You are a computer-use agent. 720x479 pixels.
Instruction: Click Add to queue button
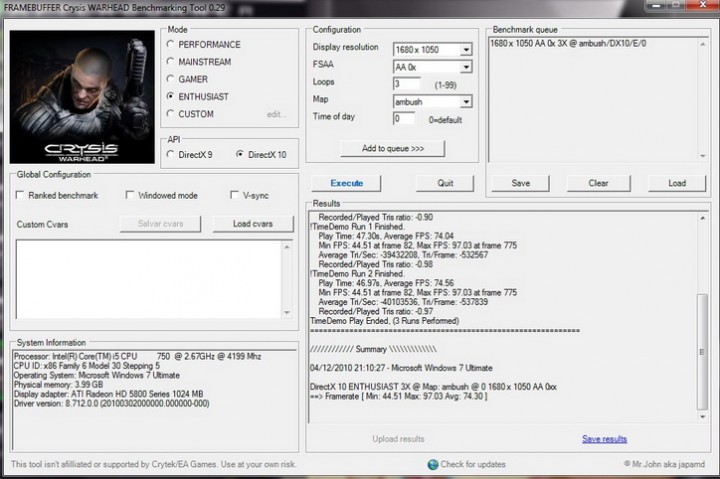[x=393, y=148]
